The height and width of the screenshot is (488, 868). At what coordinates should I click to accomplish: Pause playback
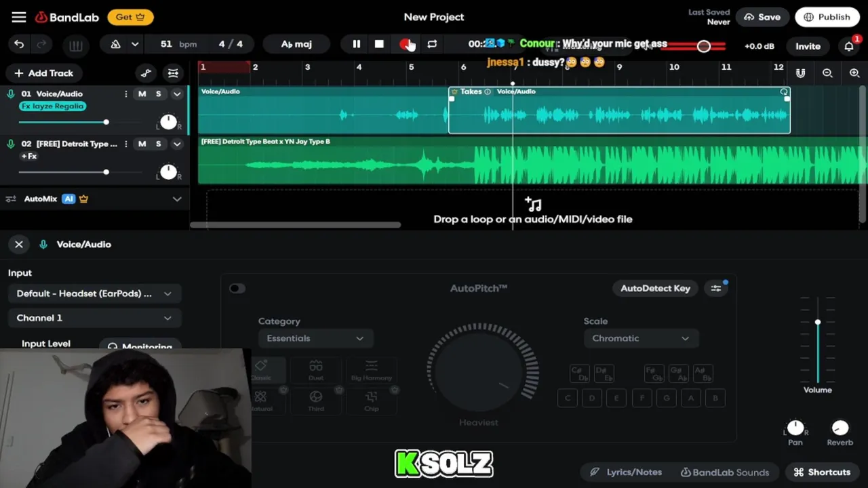tap(356, 44)
